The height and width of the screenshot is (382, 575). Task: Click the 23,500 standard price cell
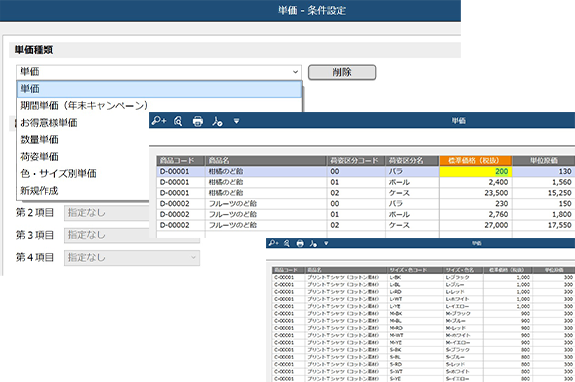tap(476, 193)
